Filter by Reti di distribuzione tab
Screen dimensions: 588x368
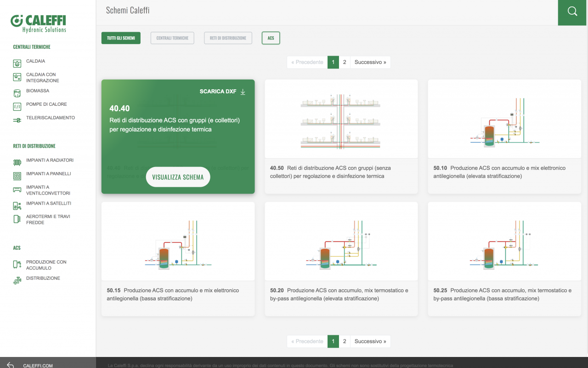point(228,38)
